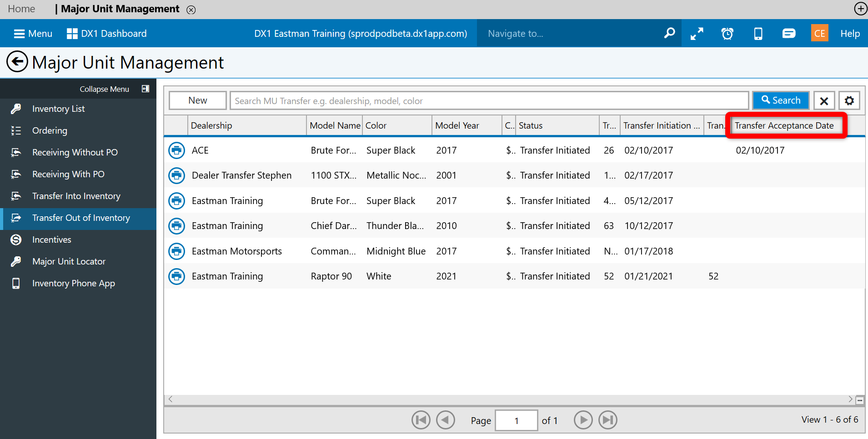Print the ACE transfer row
This screenshot has height=439, width=868.
point(176,150)
